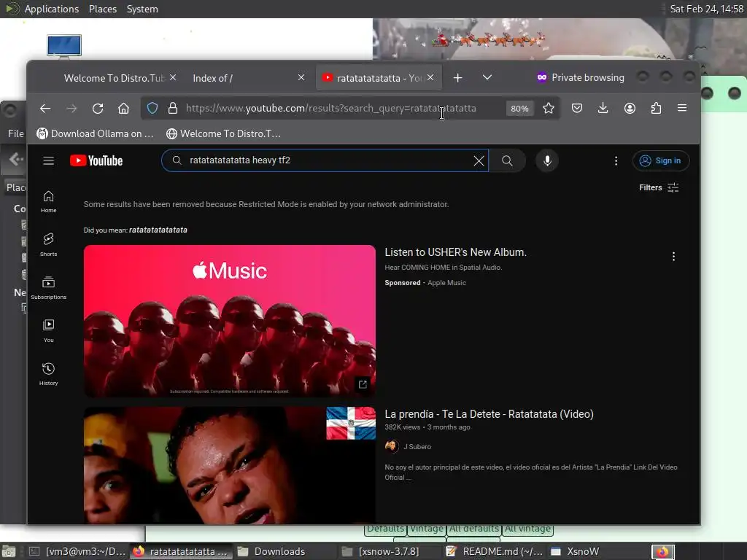The width and height of the screenshot is (747, 560).
Task: Open the Firefox account menu
Action: click(630, 108)
